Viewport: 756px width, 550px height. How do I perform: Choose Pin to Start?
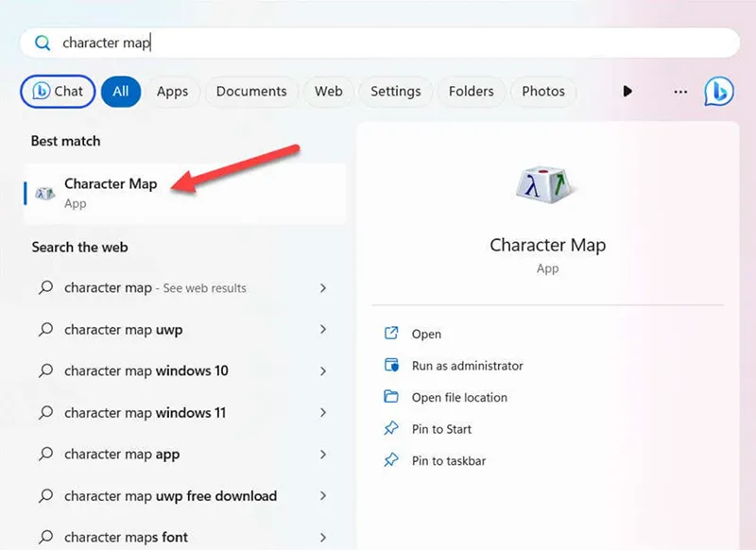(441, 429)
